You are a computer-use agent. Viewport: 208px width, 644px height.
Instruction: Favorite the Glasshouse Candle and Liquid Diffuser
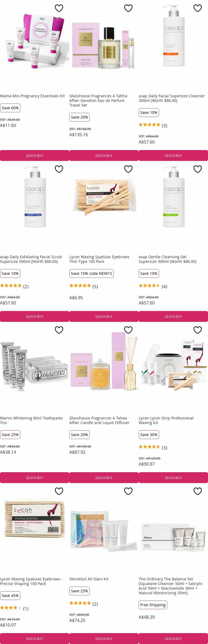(128, 330)
